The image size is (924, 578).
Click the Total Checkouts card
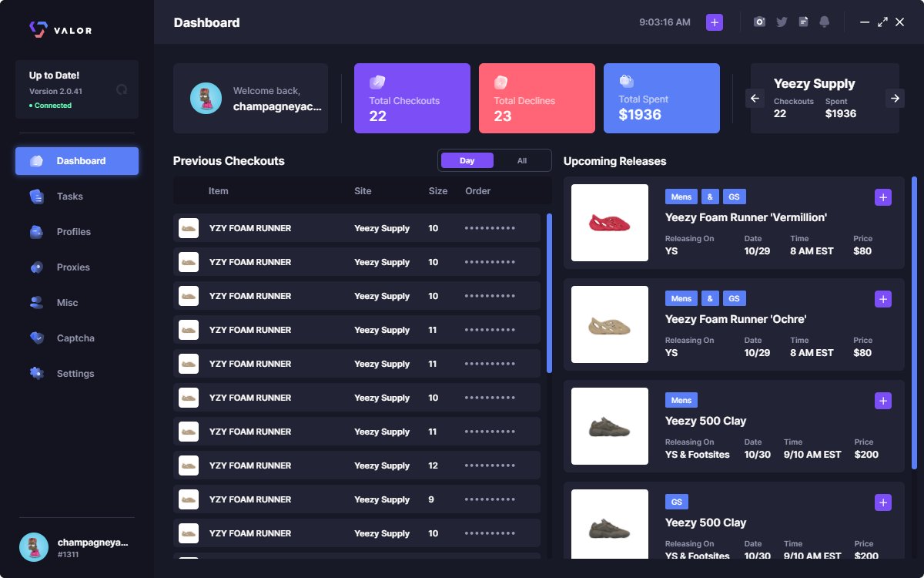point(412,99)
